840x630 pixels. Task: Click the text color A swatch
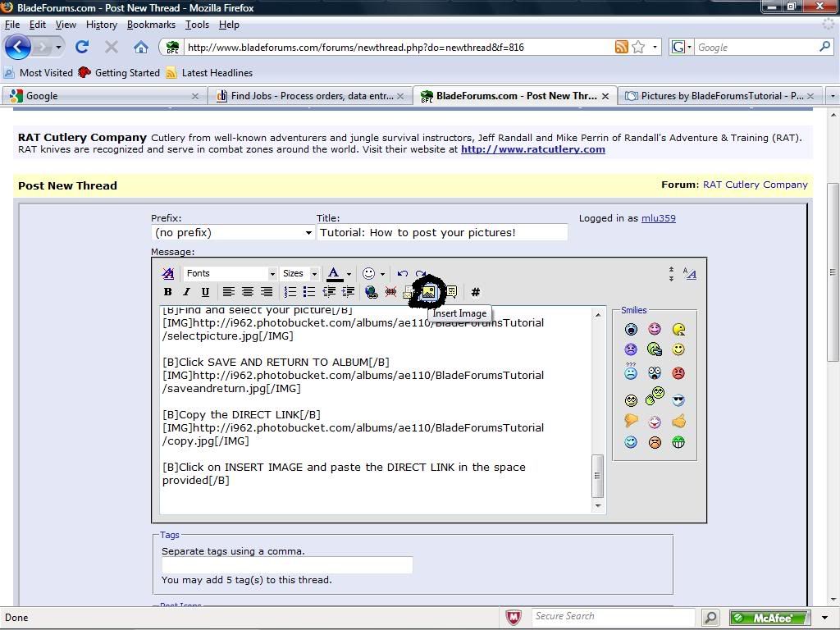pos(335,274)
